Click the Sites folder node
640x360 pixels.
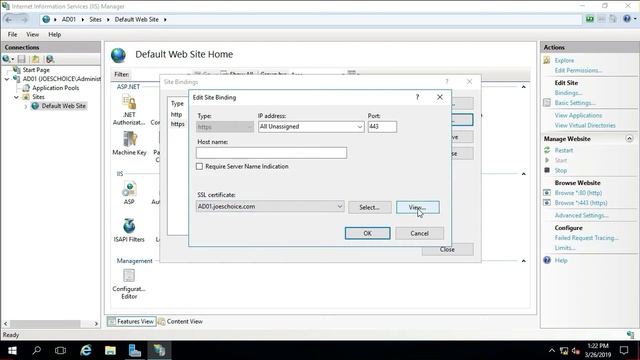(x=38, y=97)
